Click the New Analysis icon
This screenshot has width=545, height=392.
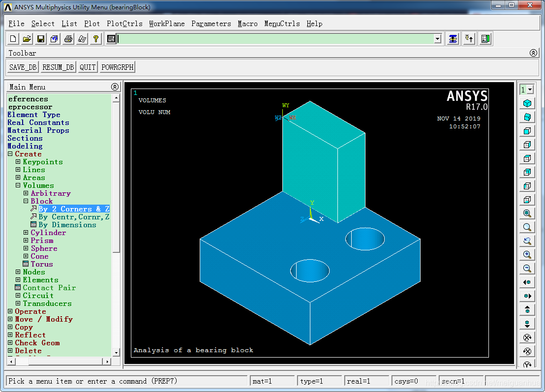pos(13,39)
